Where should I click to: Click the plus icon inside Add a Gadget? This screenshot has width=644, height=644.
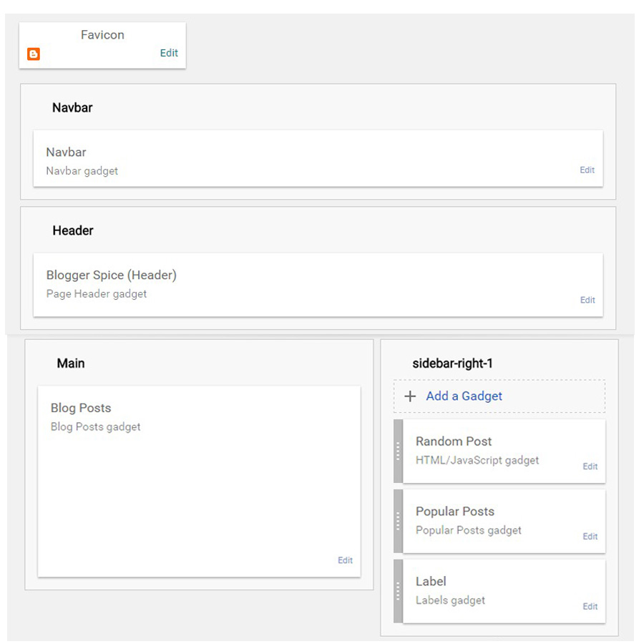[x=409, y=396]
